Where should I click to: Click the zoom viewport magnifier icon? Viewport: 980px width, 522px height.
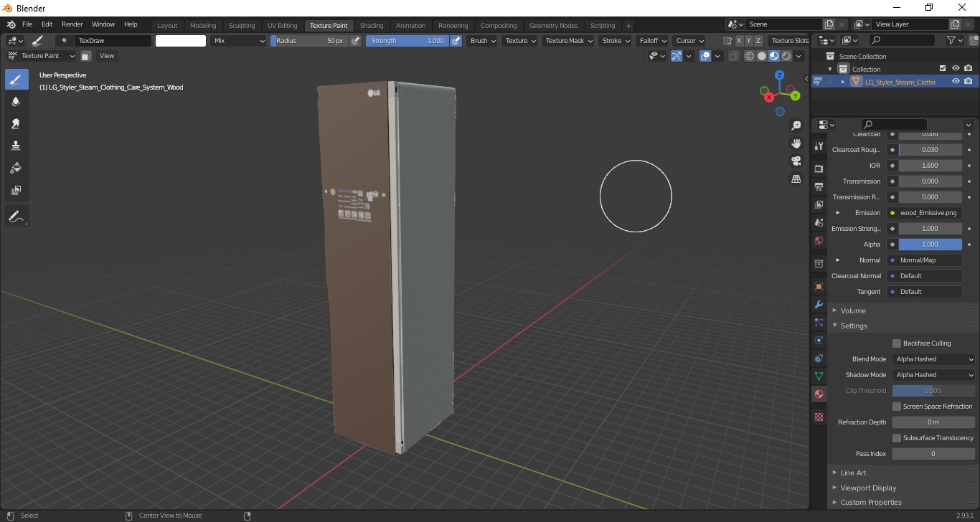coord(796,125)
